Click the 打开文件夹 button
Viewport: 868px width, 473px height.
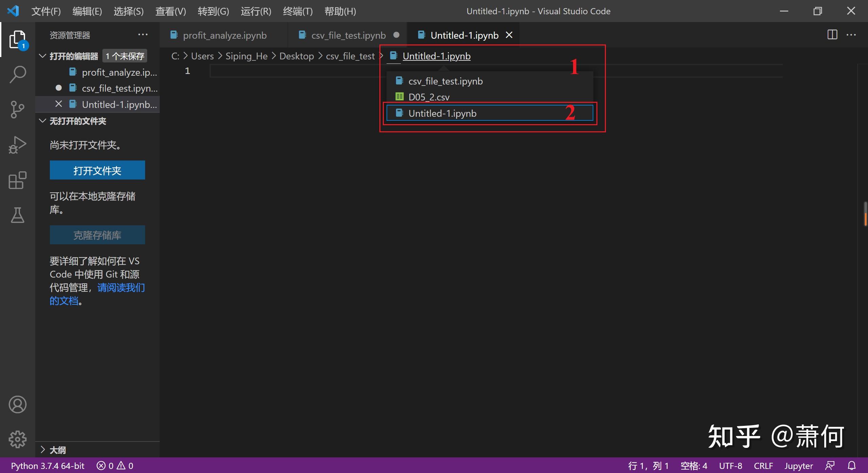[x=97, y=170]
